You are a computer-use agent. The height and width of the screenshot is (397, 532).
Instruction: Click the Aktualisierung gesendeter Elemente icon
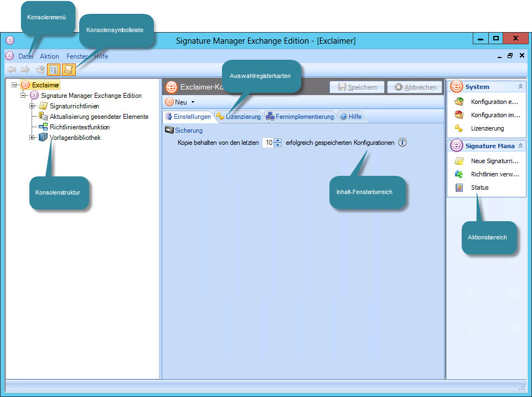click(43, 116)
